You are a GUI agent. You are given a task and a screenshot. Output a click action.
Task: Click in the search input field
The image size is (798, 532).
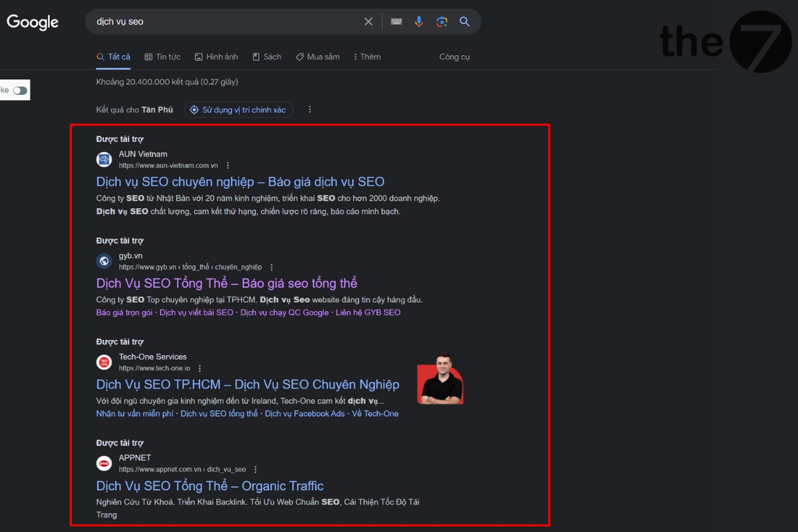pos(226,22)
